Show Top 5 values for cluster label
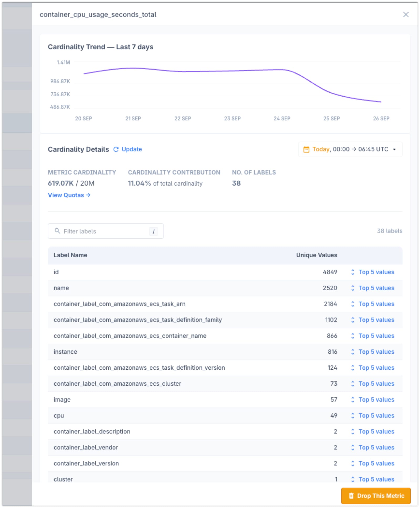 click(376, 479)
